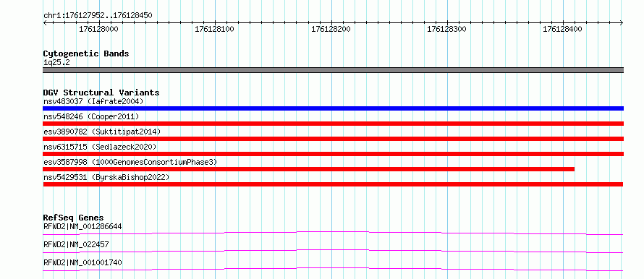
Task: Open variant nsv548246 (Cooper2011) label
Action: tap(91, 116)
